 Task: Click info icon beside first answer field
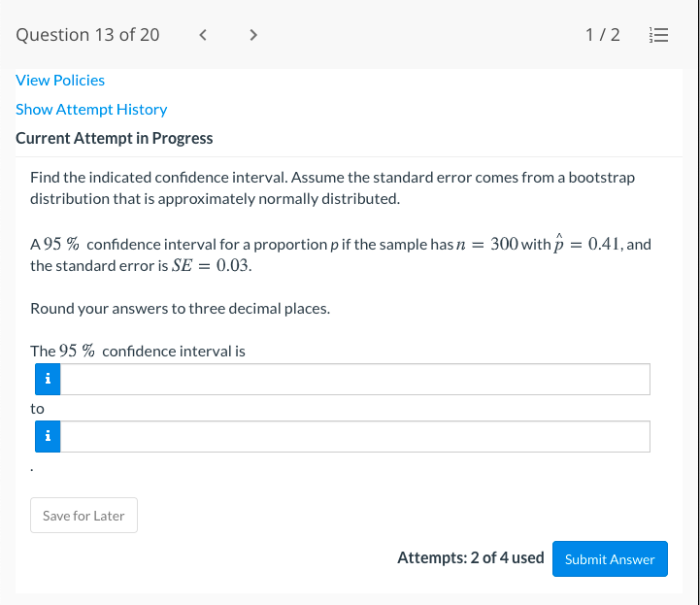pyautogui.click(x=46, y=380)
